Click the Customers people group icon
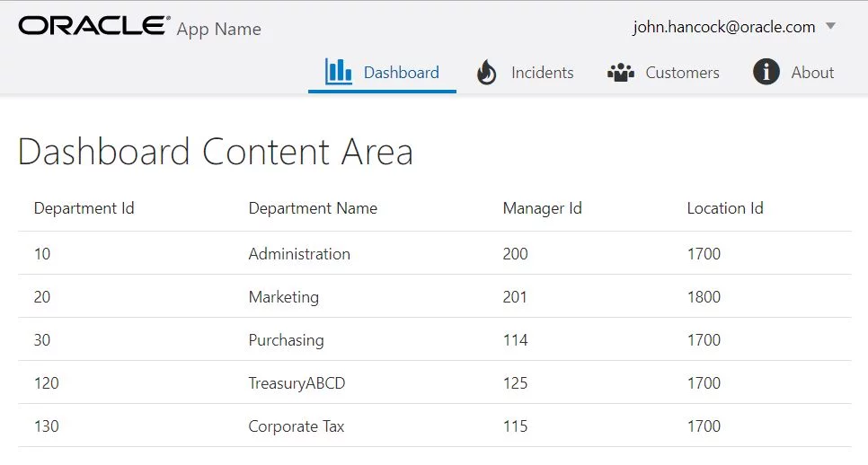 [x=621, y=73]
